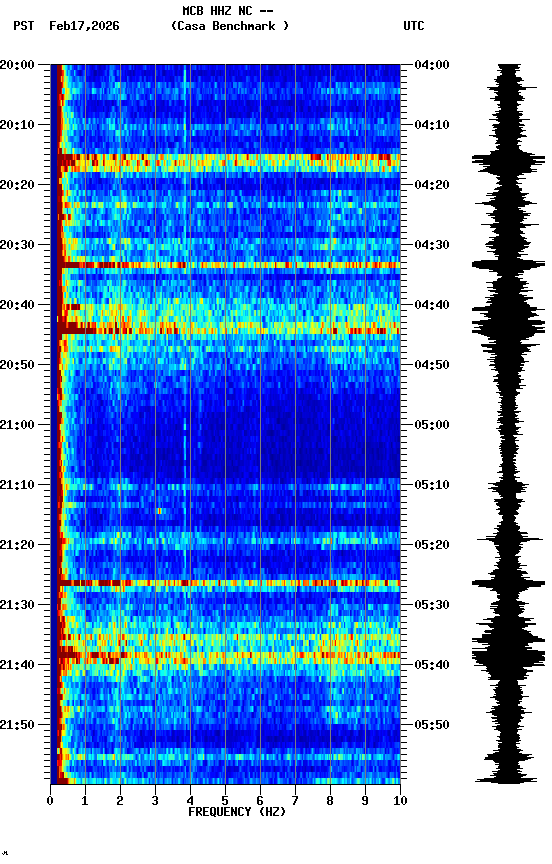
Task: Click the 'PST' timezone label
Action: (x=24, y=26)
